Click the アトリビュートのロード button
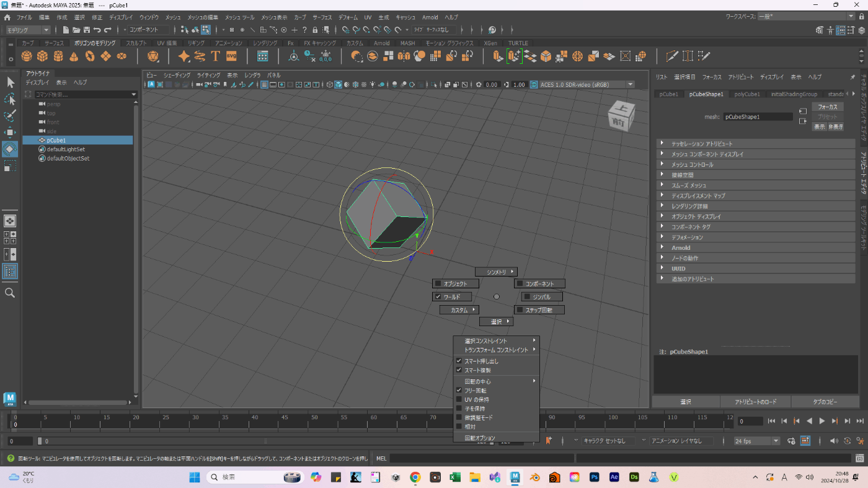Image resolution: width=868 pixels, height=488 pixels. 755,402
